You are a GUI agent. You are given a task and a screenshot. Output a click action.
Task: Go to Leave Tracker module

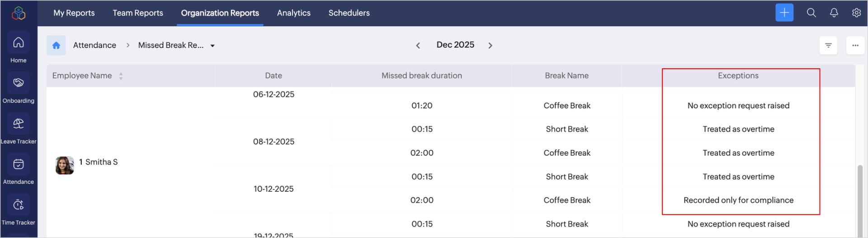click(x=19, y=124)
